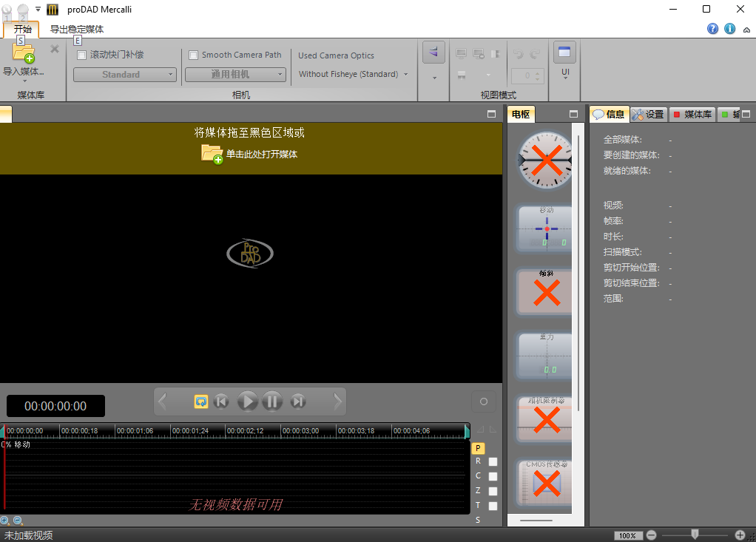Select the 信息 tab
Viewport: 756px width, 542px height.
(610, 114)
